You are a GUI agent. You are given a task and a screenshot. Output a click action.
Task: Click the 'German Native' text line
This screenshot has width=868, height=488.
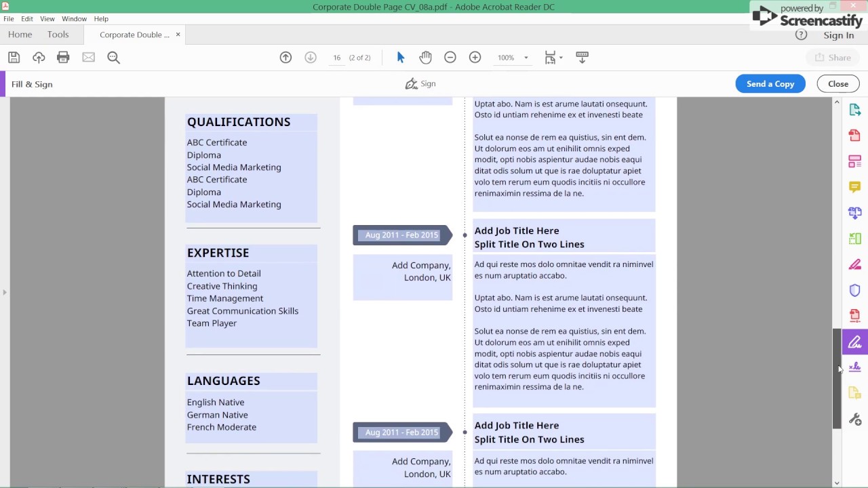point(218,415)
